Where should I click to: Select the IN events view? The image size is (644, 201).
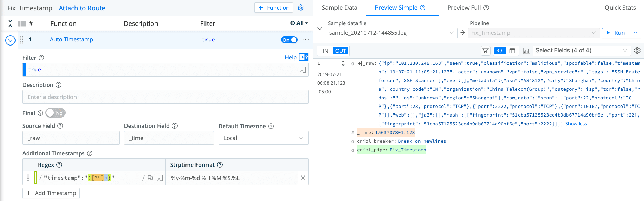click(325, 51)
